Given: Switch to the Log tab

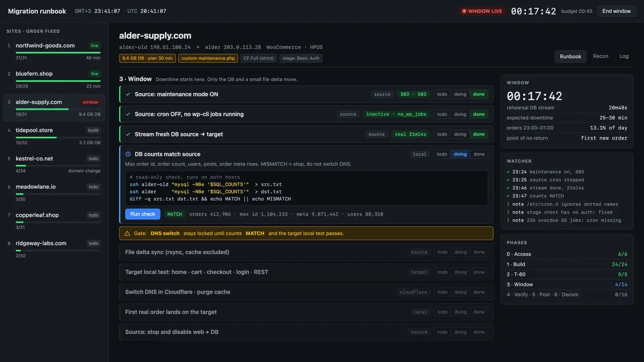Looking at the screenshot, I should coord(624,56).
